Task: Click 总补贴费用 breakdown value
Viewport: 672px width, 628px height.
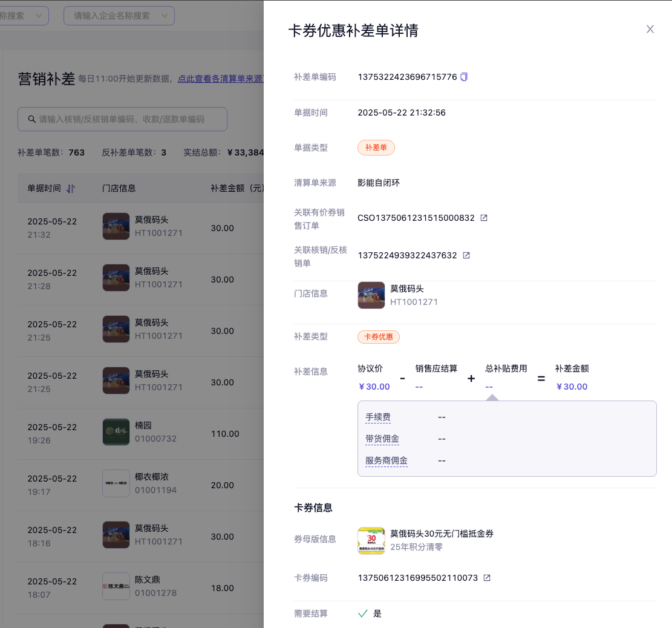Action: coord(489,387)
